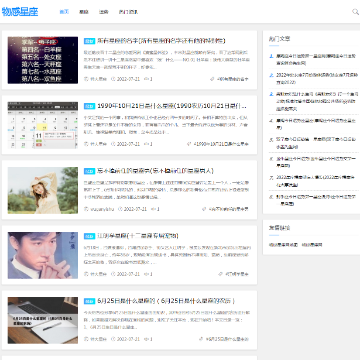The height and width of the screenshot is (360, 360).
Task: Open the calendar screenshot thumbnail
Action: pyautogui.click(x=43, y=125)
